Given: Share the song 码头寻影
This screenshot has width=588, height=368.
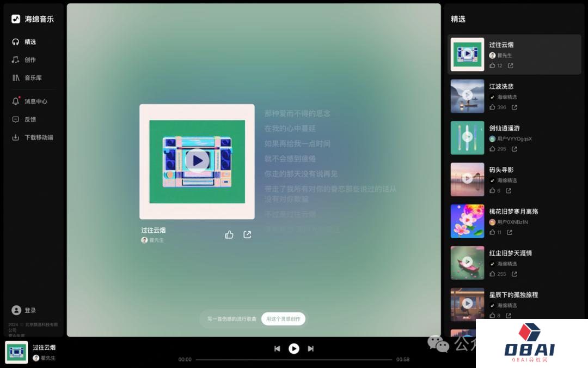Looking at the screenshot, I should [509, 191].
